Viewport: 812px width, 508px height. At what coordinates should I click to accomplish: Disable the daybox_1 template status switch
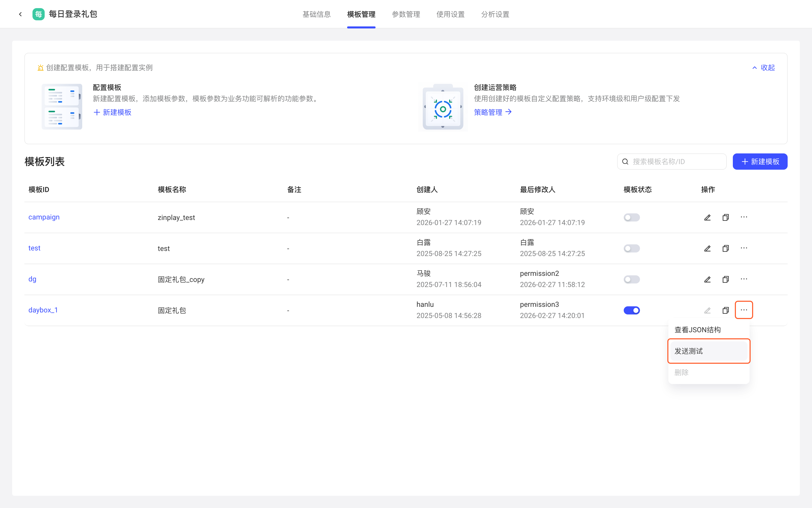click(632, 310)
